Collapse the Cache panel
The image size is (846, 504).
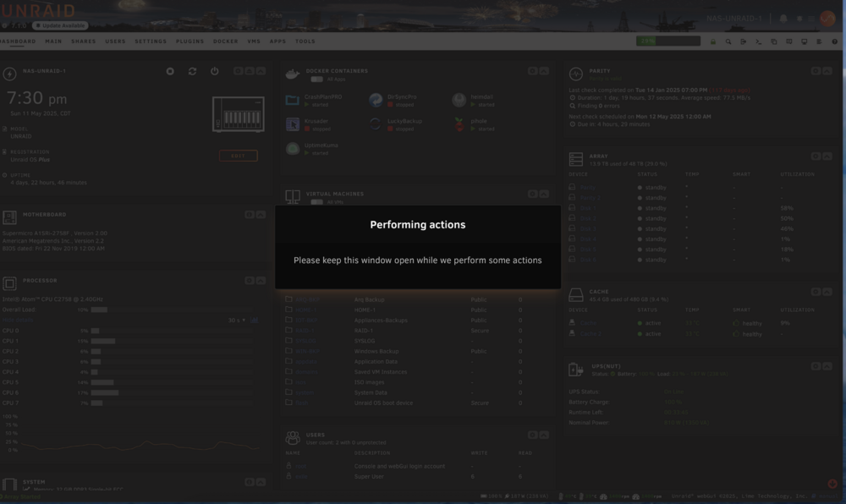coord(827,292)
